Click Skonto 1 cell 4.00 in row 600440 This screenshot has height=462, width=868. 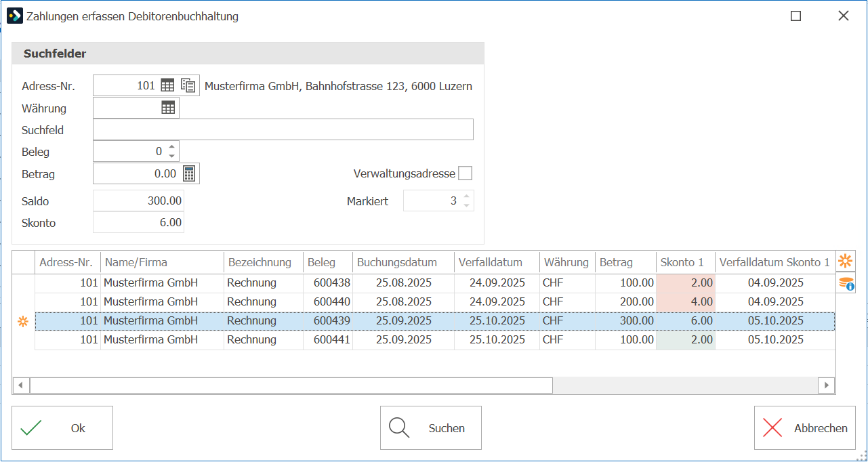pos(686,302)
